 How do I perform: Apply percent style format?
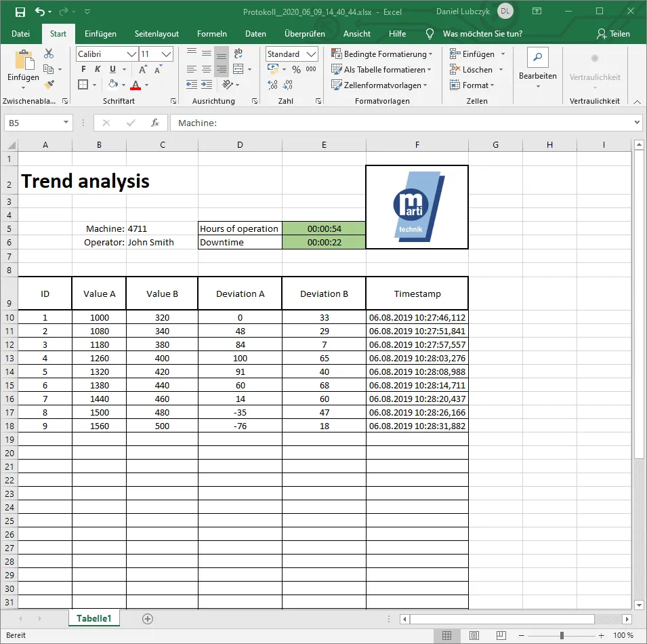[x=296, y=69]
